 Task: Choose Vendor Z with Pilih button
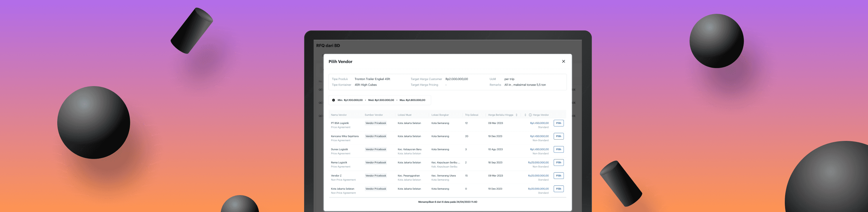pos(559,176)
